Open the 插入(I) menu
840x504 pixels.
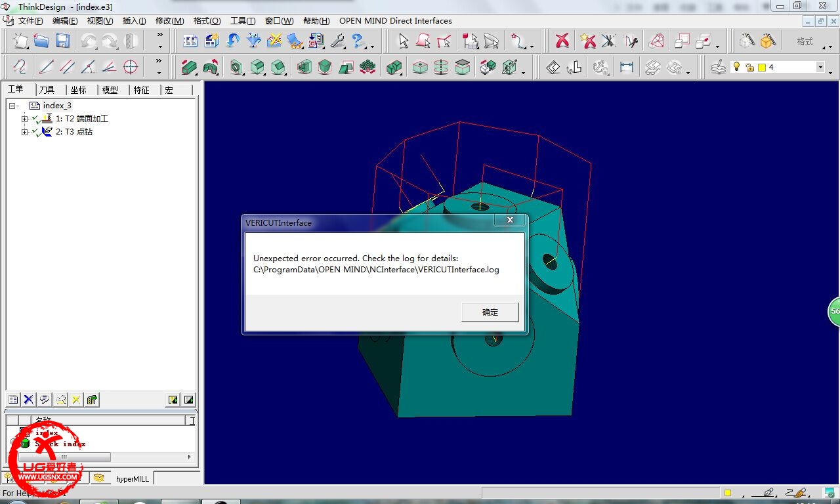[x=135, y=21]
